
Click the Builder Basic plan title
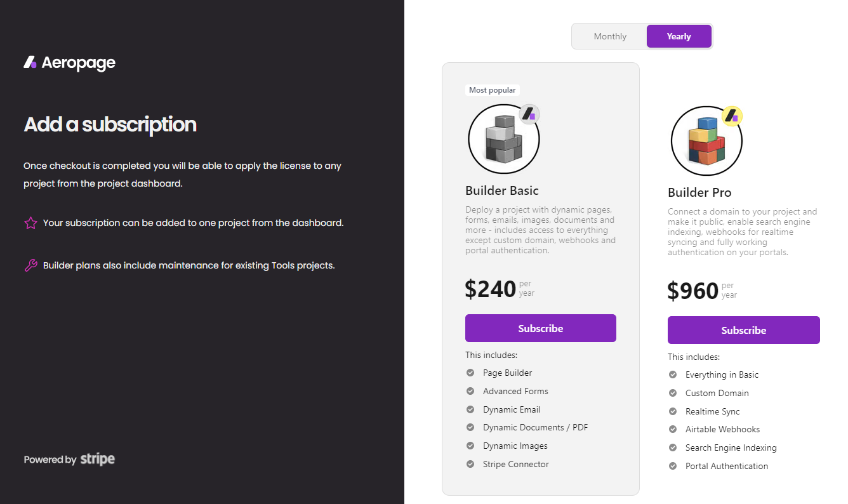coord(502,190)
